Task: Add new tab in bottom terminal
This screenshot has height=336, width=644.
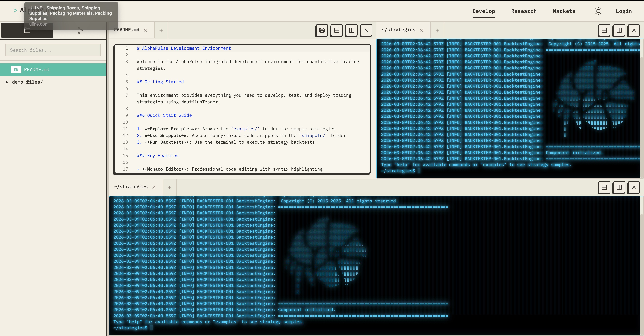Action: [170, 188]
